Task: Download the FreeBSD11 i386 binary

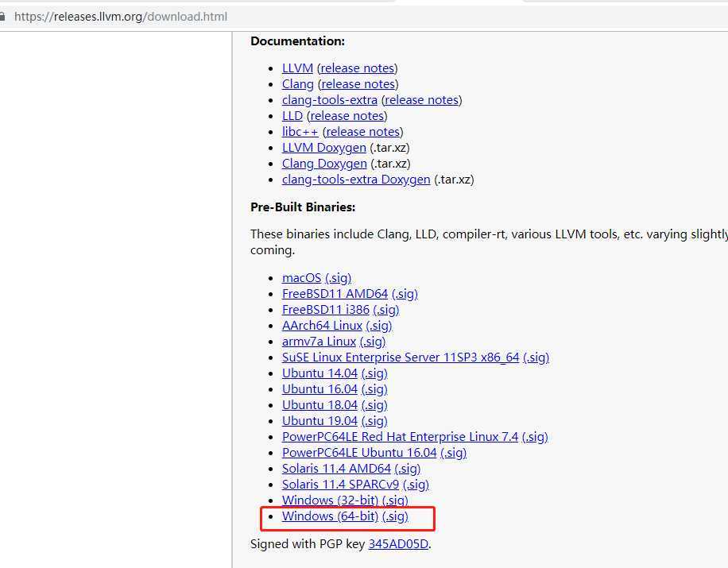Action: click(326, 310)
